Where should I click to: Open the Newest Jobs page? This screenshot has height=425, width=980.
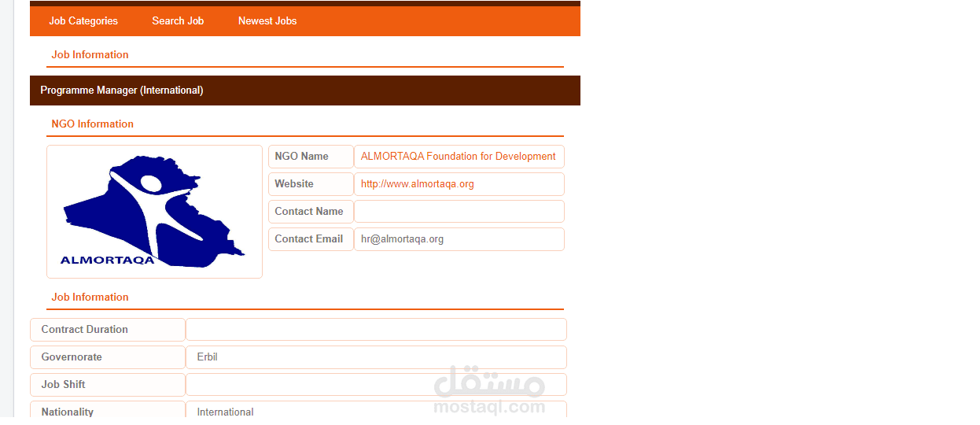tap(267, 21)
